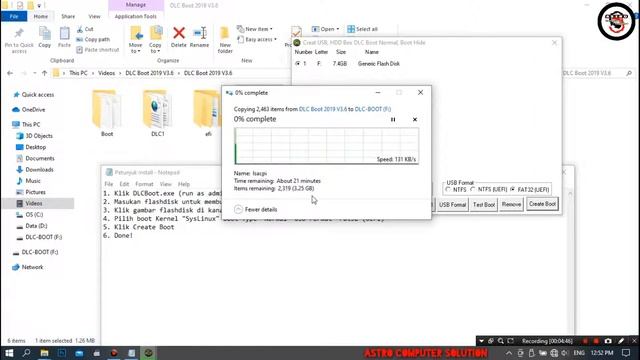Show hidden system tray icons
This screenshot has height=360, width=640.
point(509,353)
